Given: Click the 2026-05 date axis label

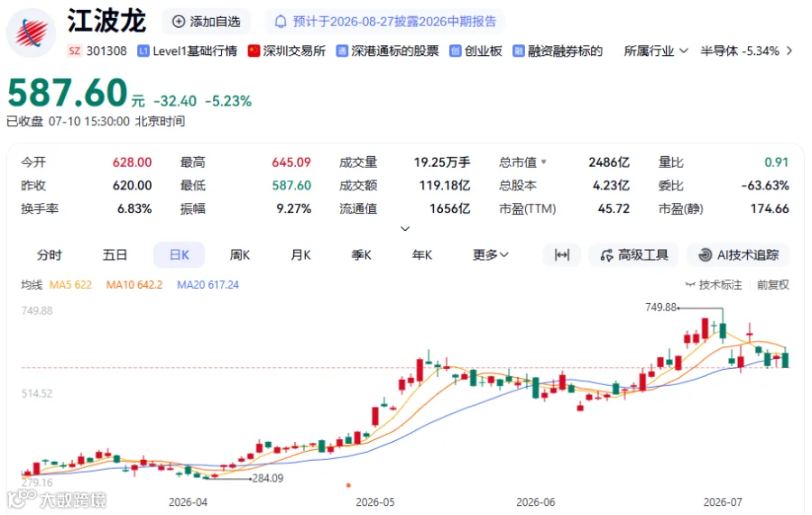Looking at the screenshot, I should [375, 502].
